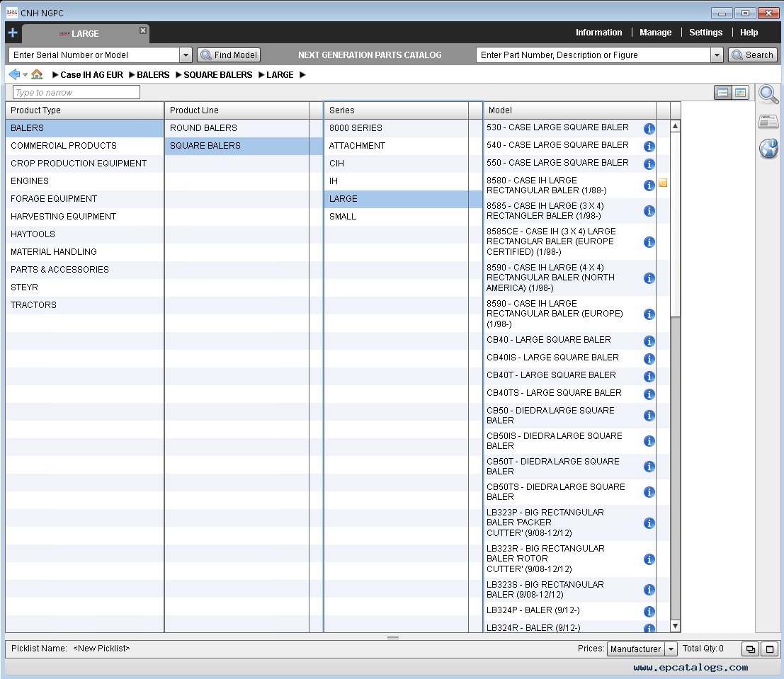The width and height of the screenshot is (784, 679).
Task: Click the home icon in breadcrumb bar
Action: point(37,74)
